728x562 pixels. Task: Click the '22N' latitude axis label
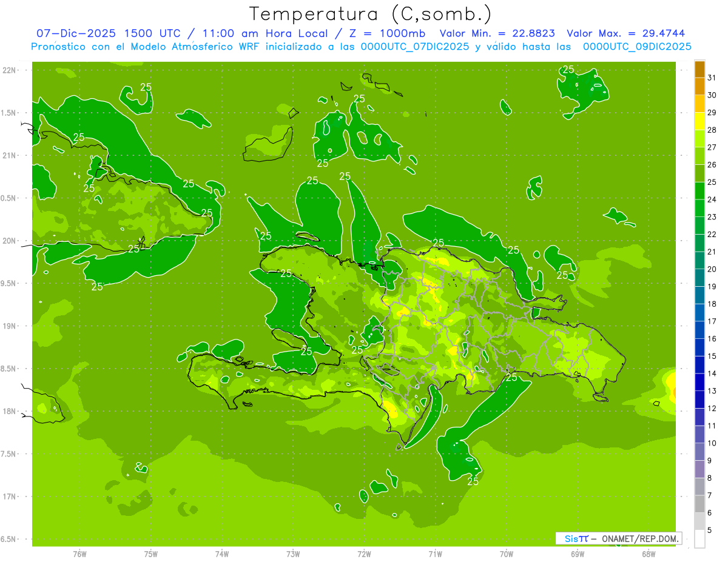pos(9,70)
